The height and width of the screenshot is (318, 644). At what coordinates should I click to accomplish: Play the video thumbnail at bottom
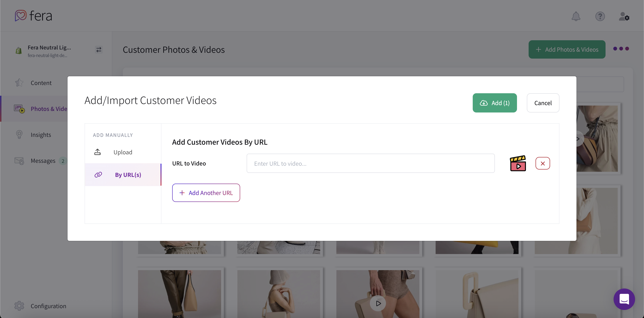pyautogui.click(x=378, y=303)
